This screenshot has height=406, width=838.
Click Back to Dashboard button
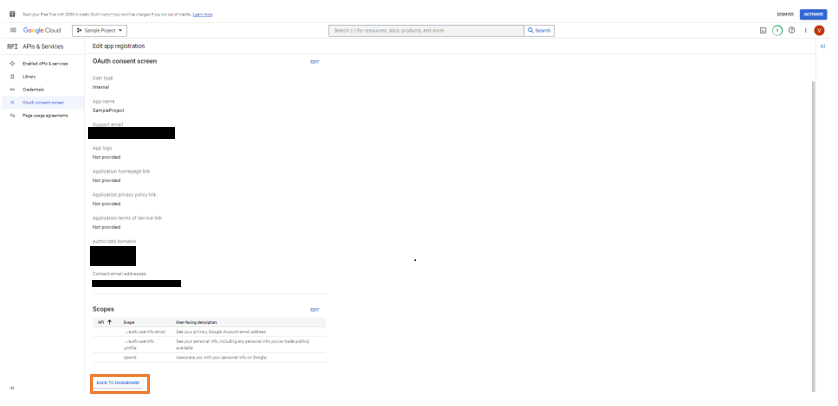[119, 383]
